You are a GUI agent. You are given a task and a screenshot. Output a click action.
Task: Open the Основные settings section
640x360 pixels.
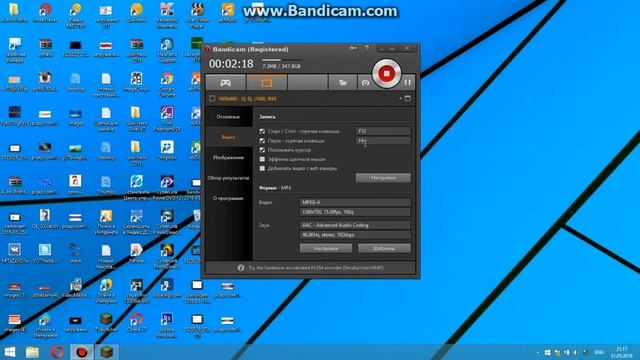pos(228,117)
